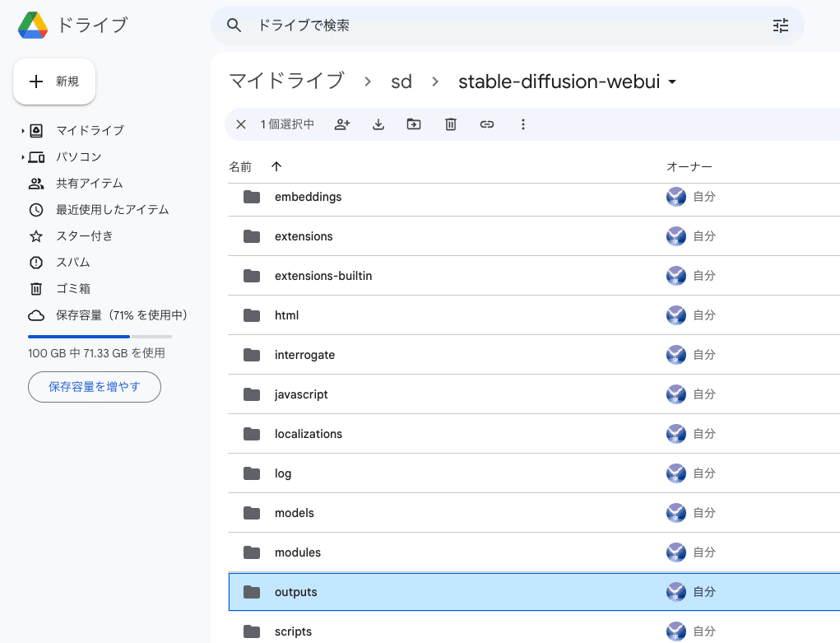
Task: Go to スター付き items
Action: point(84,236)
